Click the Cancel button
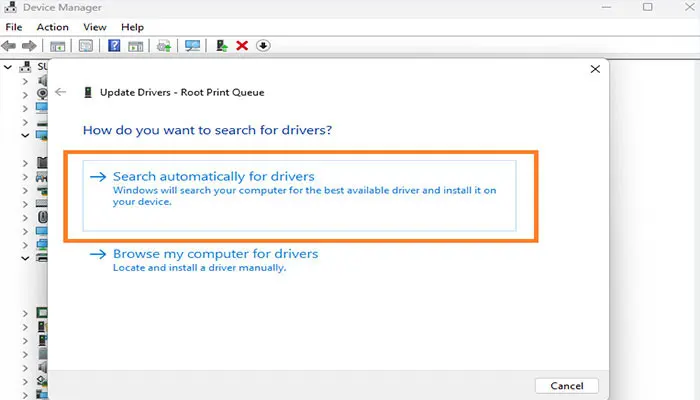Screen dimensions: 700x400 point(567,386)
